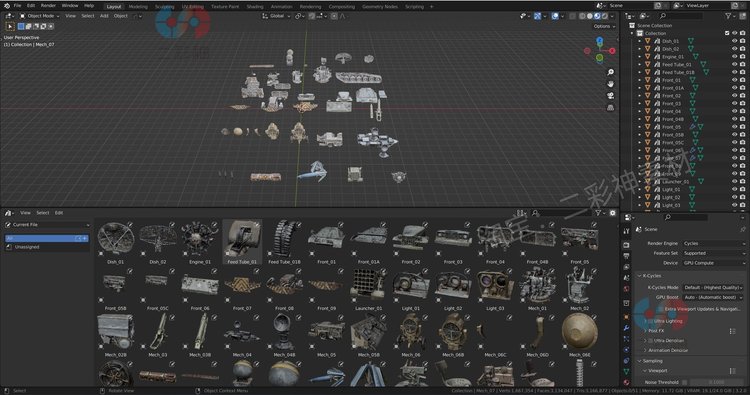This screenshot has width=750, height=395.
Task: Open the Particles properties tab
Action: (x=626, y=339)
